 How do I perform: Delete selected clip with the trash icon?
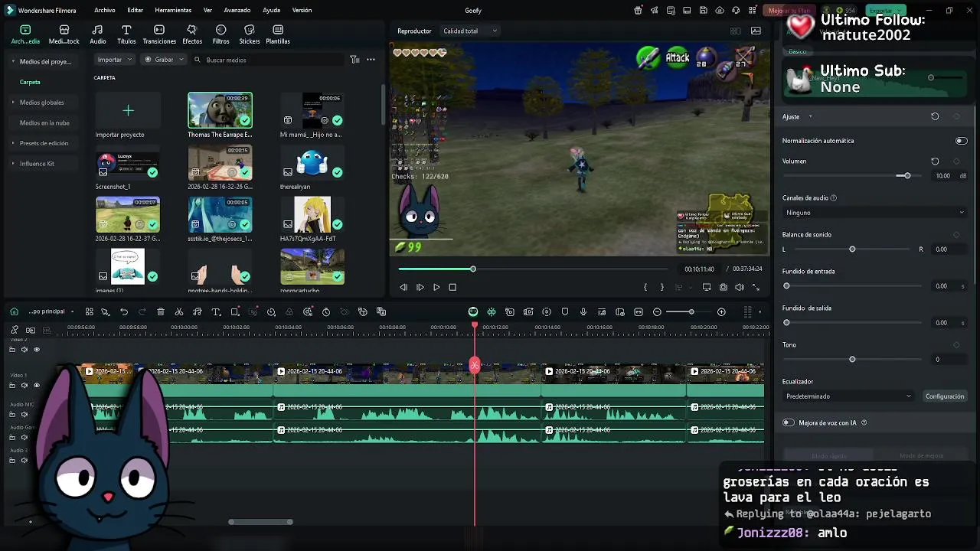click(161, 312)
